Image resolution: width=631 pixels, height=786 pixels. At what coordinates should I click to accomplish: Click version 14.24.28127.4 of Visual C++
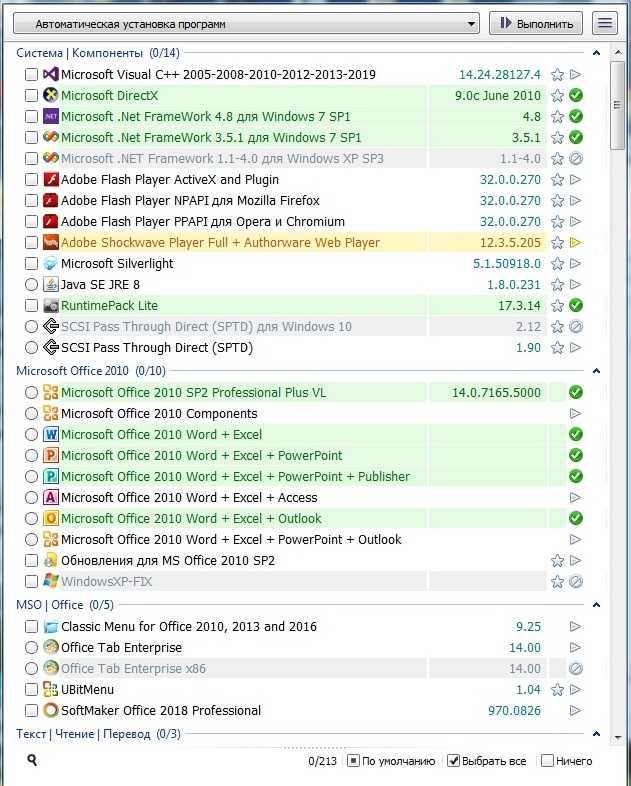500,75
